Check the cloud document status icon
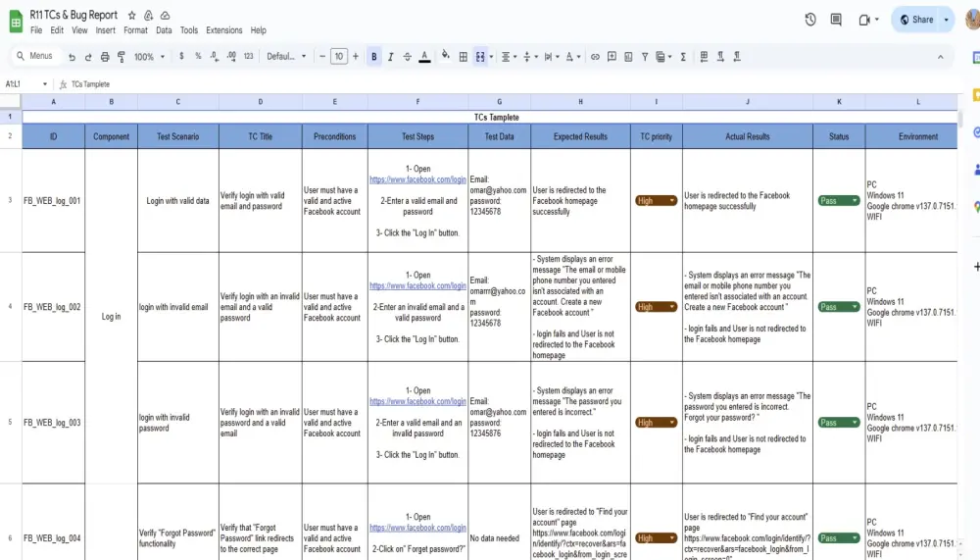Image resolution: width=980 pixels, height=560 pixels. pos(165,15)
